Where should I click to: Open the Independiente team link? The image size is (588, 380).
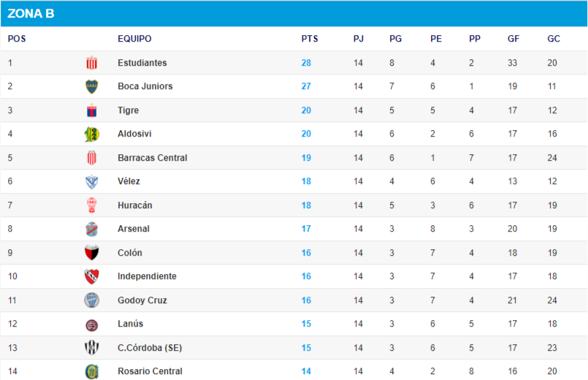147,276
